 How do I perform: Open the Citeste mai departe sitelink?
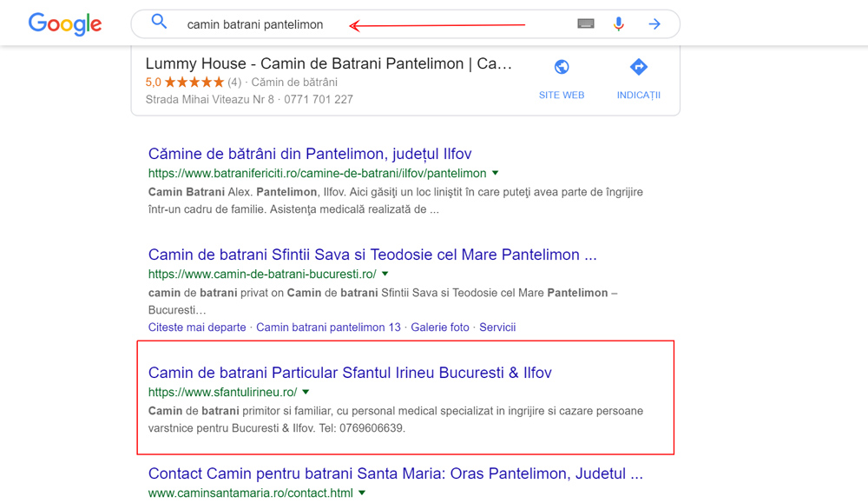click(197, 328)
